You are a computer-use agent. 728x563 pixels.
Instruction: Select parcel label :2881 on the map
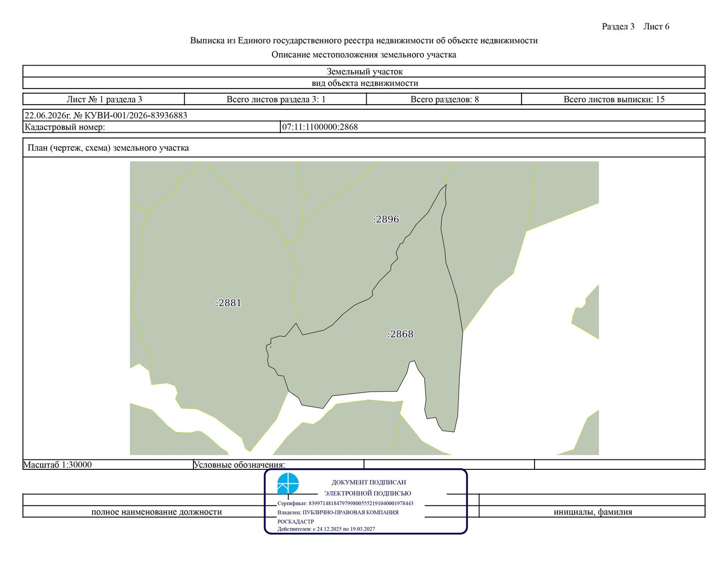pyautogui.click(x=228, y=303)
